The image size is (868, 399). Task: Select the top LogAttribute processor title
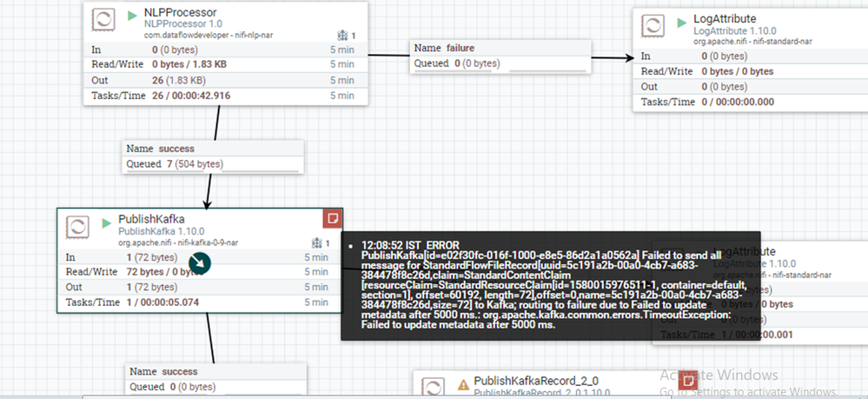point(725,19)
